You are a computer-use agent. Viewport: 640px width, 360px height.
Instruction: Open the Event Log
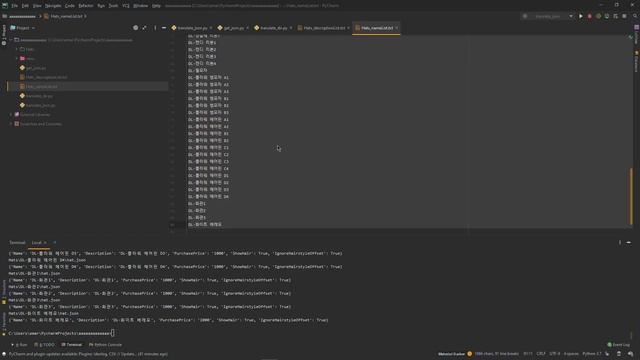pyautogui.click(x=618, y=345)
